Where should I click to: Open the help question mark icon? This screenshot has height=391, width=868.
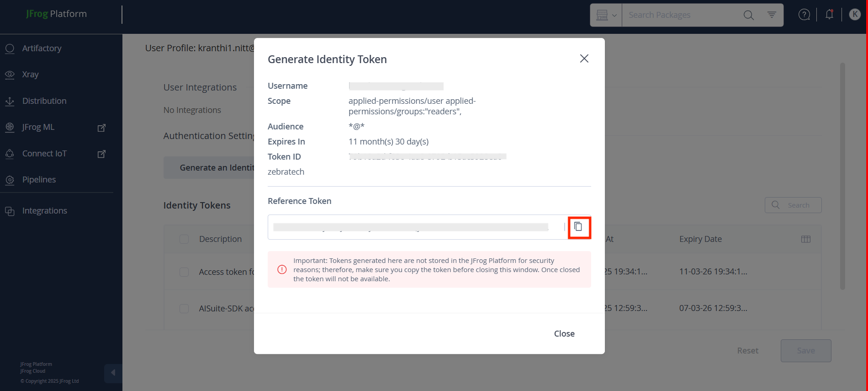point(804,15)
